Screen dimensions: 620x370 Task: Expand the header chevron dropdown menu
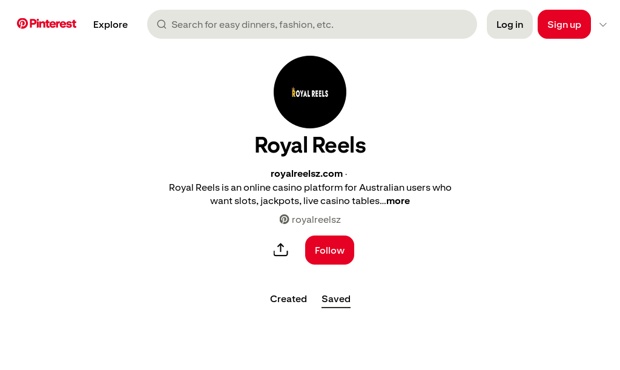point(603,25)
